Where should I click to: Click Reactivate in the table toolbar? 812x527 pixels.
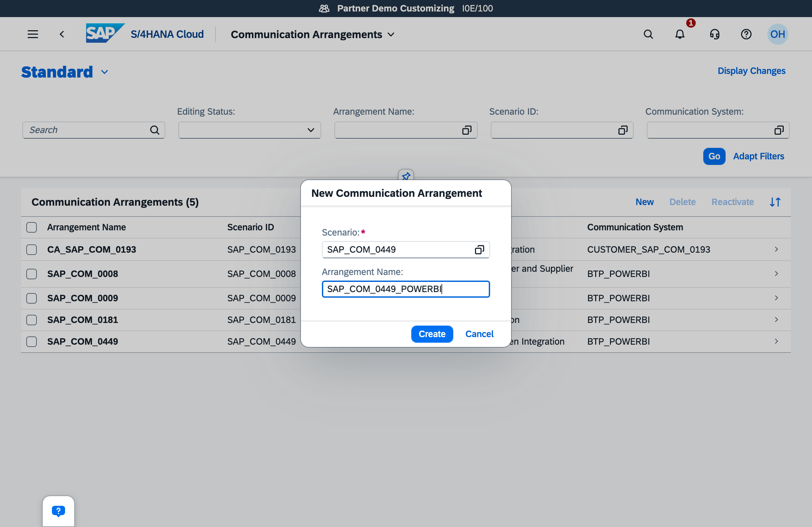tap(733, 202)
